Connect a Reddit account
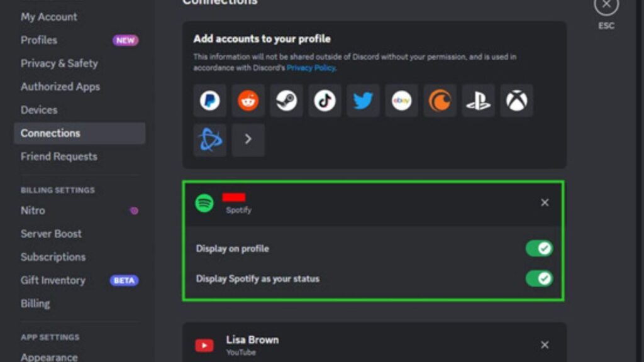 [248, 100]
